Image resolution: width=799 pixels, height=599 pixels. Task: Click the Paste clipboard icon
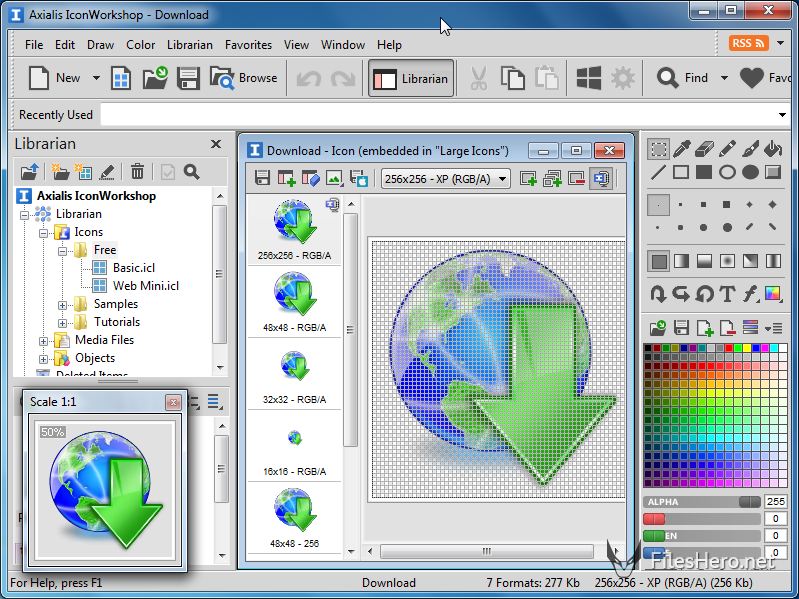tap(546, 78)
